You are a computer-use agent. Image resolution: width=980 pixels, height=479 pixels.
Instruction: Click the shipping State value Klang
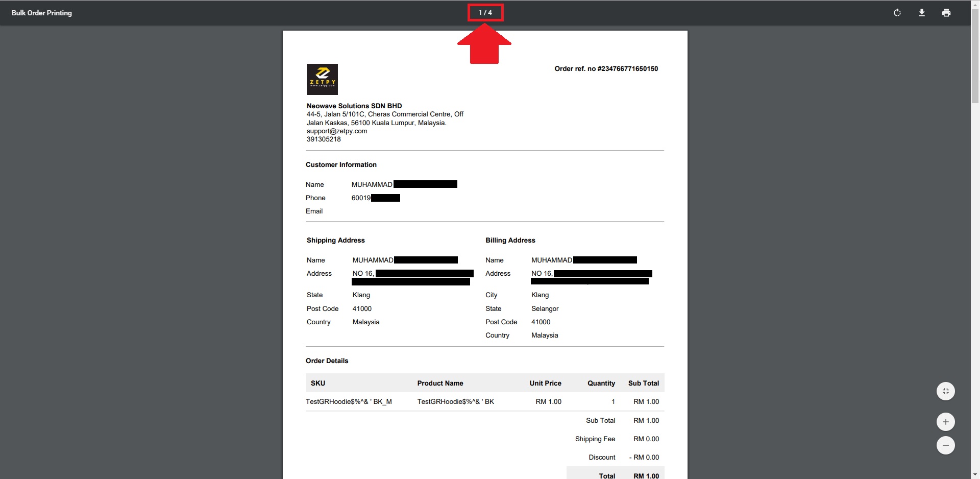361,295
